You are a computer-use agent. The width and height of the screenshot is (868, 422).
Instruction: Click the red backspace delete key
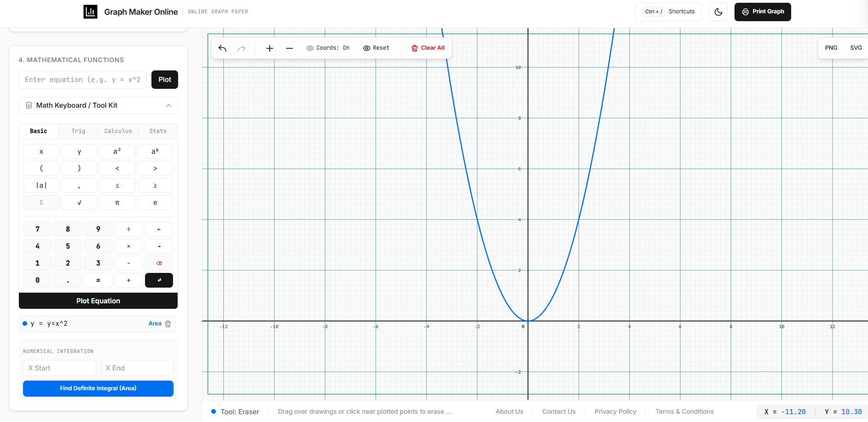[x=159, y=263]
